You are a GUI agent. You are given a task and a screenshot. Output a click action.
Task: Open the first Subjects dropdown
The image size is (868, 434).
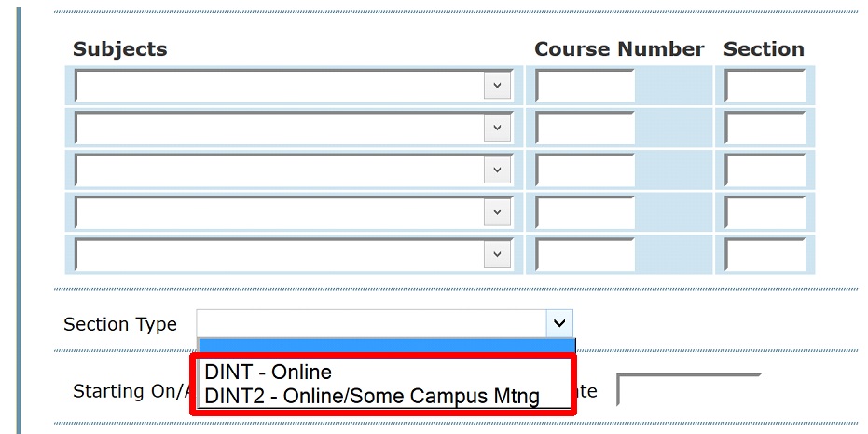[293, 86]
